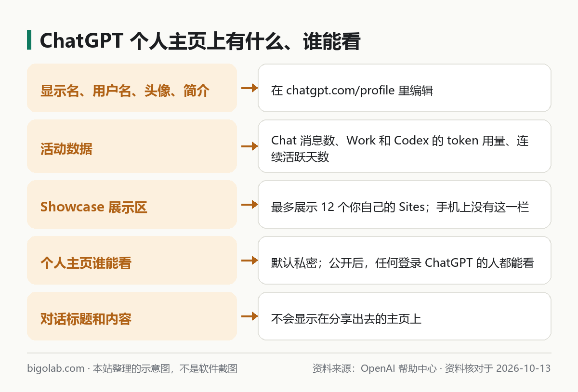This screenshot has width=578, height=392.
Task: Select the "个人主页谁能看" label card
Action: (132, 261)
